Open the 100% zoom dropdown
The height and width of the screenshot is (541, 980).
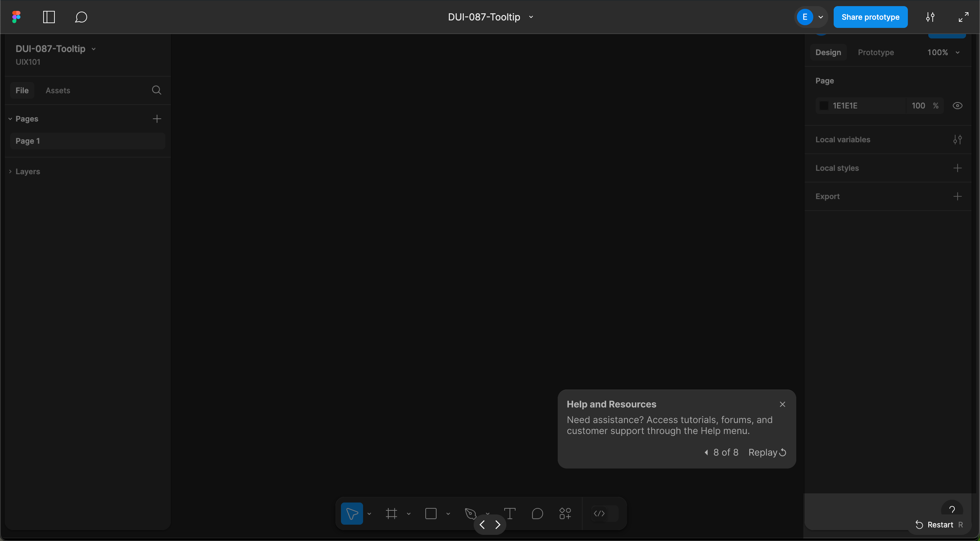[x=943, y=52]
